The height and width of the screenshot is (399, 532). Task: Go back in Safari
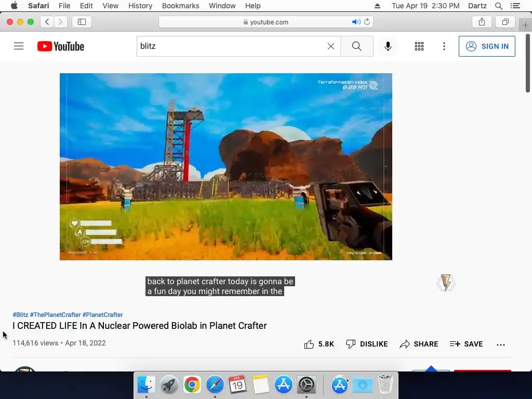point(47,22)
